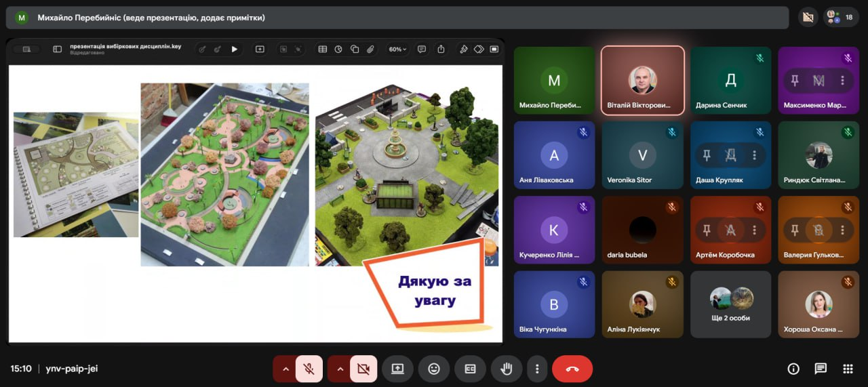The width and height of the screenshot is (868, 387).
Task: Click the "Ще 2 особи" tile
Action: pyautogui.click(x=730, y=304)
